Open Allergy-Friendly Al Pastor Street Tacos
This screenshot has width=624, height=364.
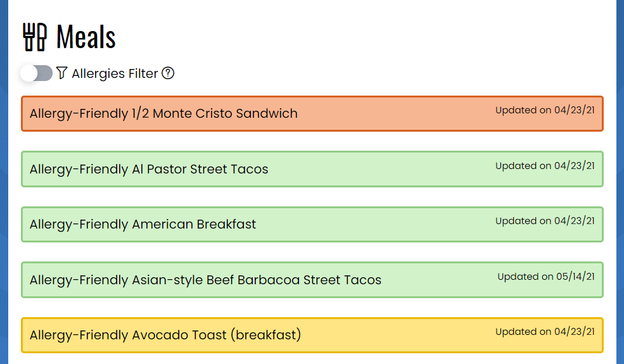click(312, 169)
